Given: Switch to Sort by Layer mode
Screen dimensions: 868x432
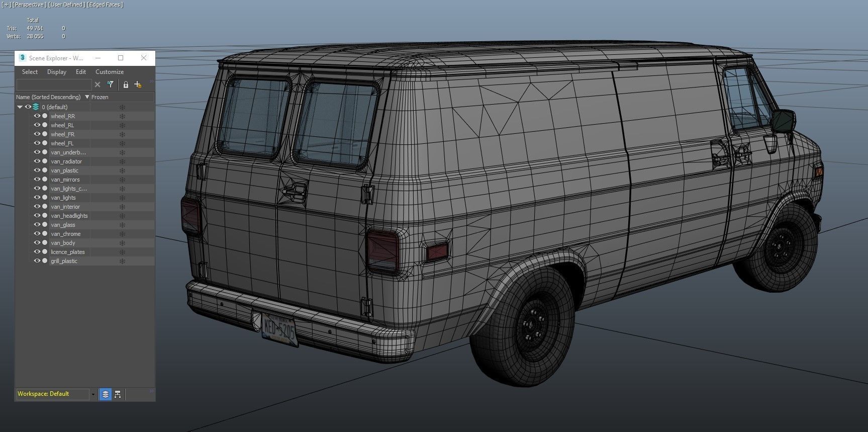Looking at the screenshot, I should click(x=105, y=394).
